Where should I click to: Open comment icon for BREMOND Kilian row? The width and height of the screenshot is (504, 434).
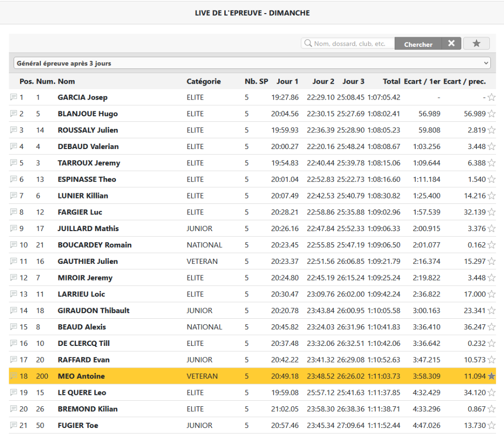(x=14, y=408)
